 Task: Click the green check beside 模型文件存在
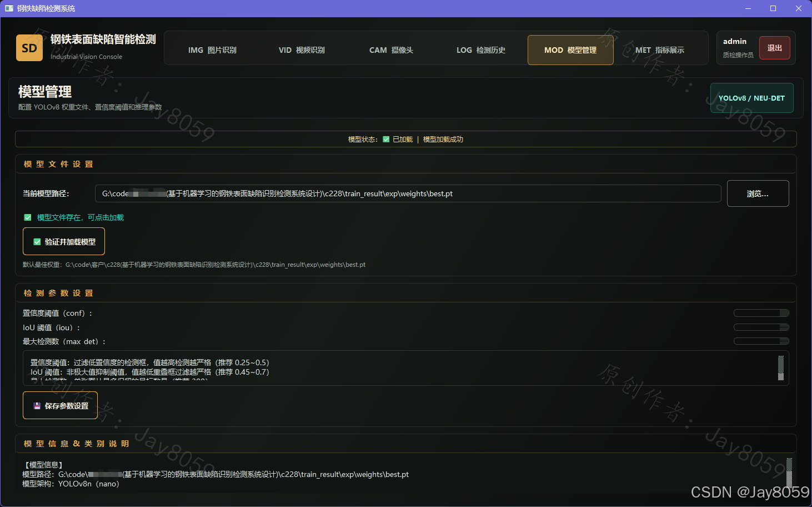28,217
